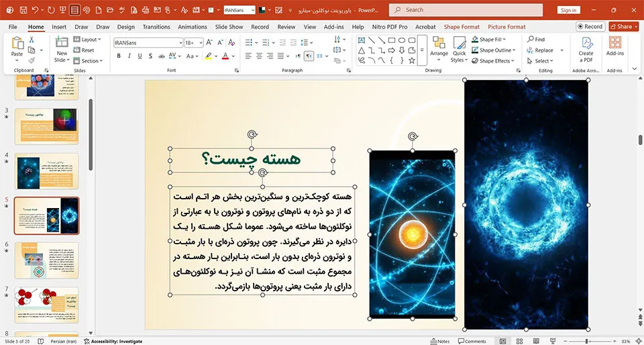
Task: Apply text shadow S icon
Action: 150,56
